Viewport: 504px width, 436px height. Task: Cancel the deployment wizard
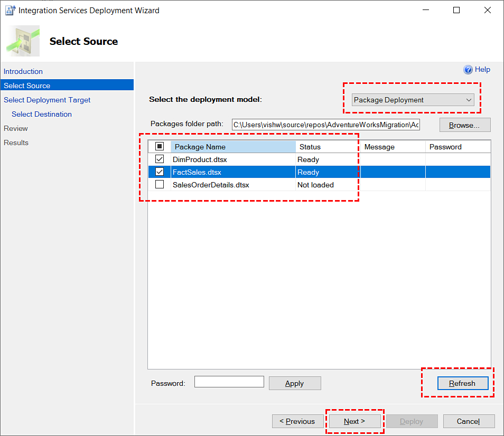click(x=469, y=421)
